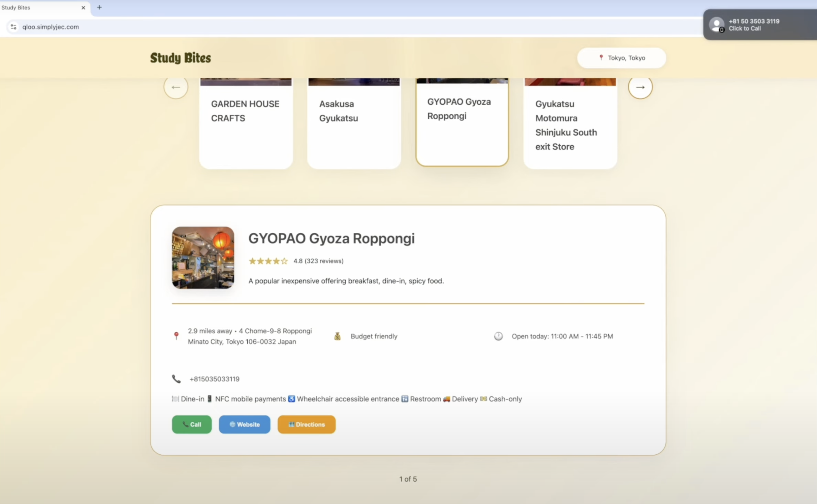817x504 pixels.
Task: Get Directions with the orange button
Action: [306, 424]
